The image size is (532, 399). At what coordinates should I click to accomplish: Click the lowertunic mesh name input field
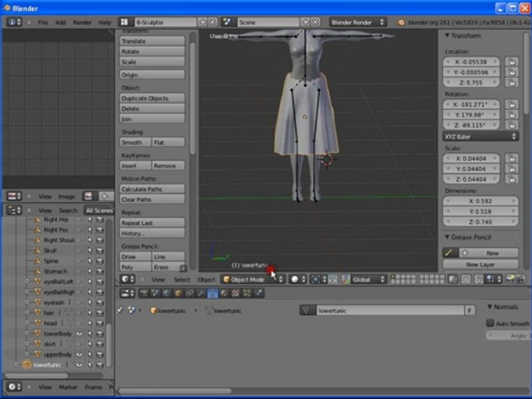click(x=390, y=311)
